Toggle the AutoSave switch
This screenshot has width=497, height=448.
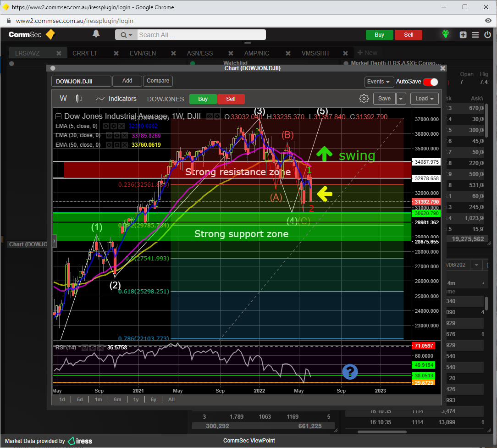[x=430, y=82]
